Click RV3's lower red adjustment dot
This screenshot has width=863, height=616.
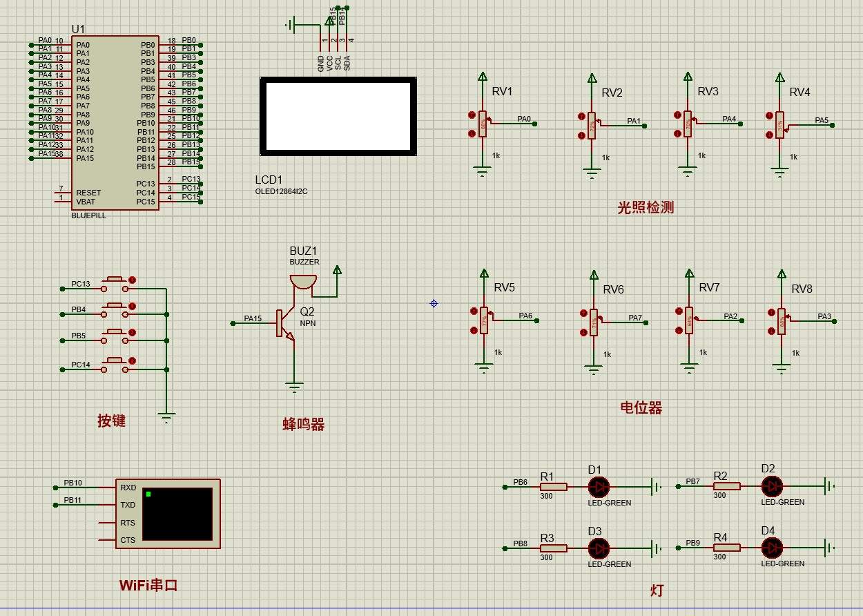click(x=677, y=133)
